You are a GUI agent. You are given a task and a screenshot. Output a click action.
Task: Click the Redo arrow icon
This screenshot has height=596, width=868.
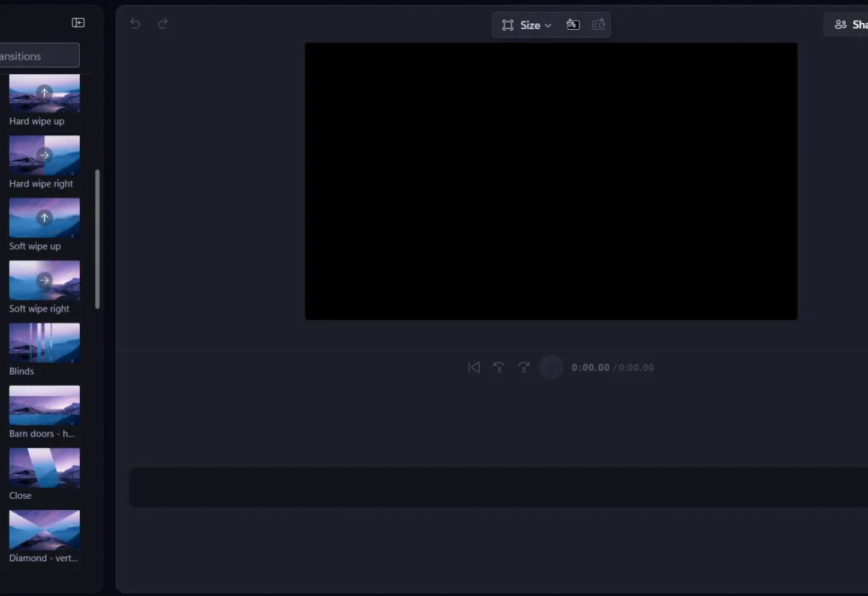[163, 24]
